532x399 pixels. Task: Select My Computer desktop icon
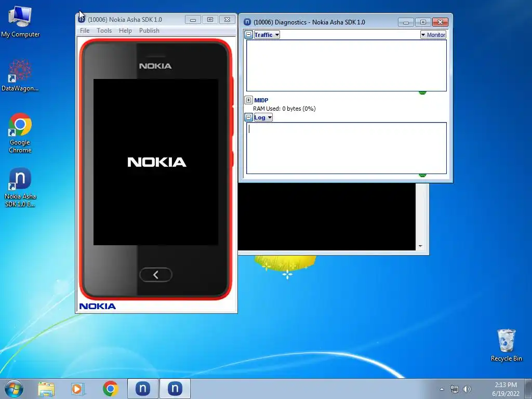click(x=20, y=21)
